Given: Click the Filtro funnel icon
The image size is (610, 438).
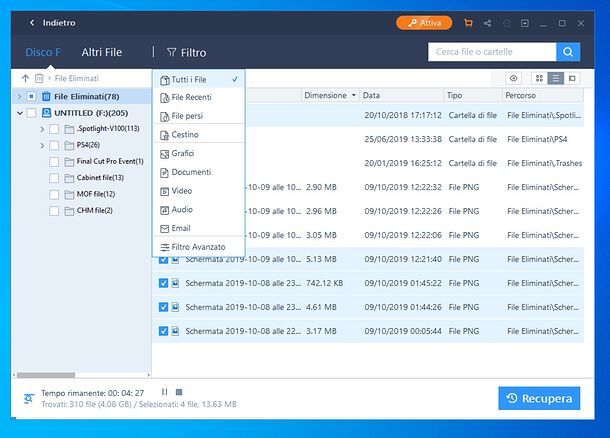Looking at the screenshot, I should (x=171, y=52).
